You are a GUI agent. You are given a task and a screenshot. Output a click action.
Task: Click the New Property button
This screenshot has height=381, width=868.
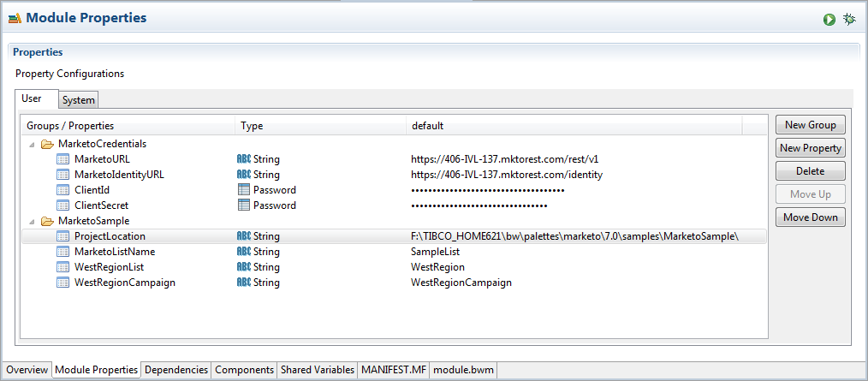coord(811,148)
